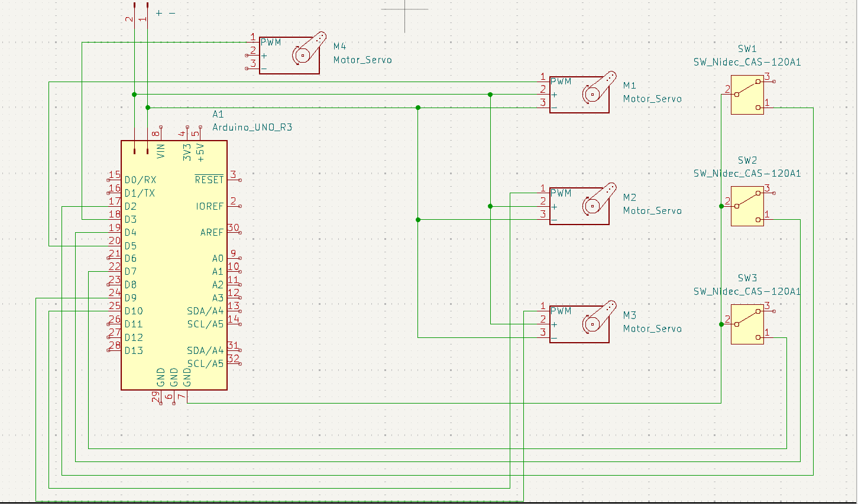Click the M2 servo motor symbol
The height and width of the screenshot is (504, 858).
(x=579, y=205)
